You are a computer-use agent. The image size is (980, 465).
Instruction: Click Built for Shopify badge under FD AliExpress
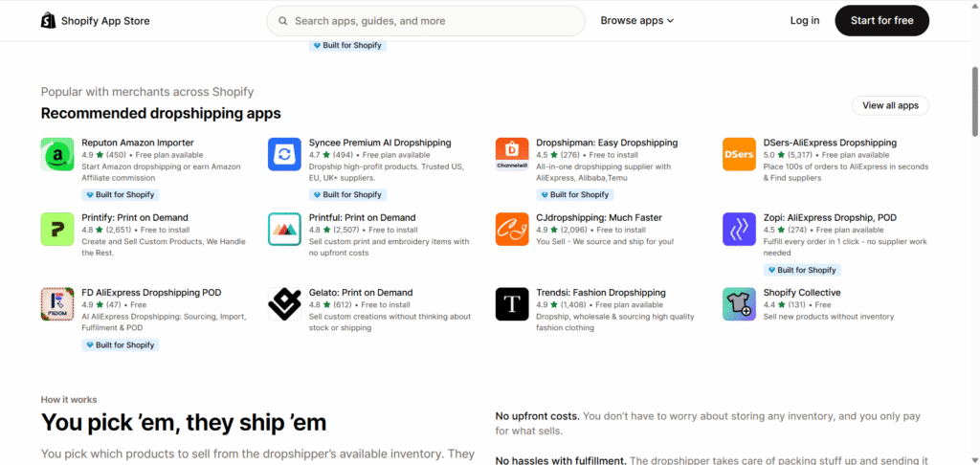pyautogui.click(x=121, y=345)
